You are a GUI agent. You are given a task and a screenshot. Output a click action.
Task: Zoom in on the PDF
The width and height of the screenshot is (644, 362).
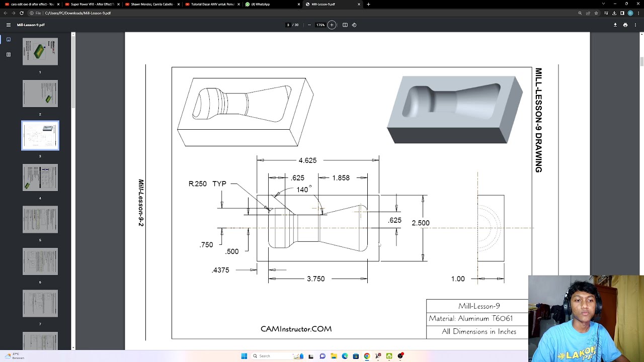(332, 25)
